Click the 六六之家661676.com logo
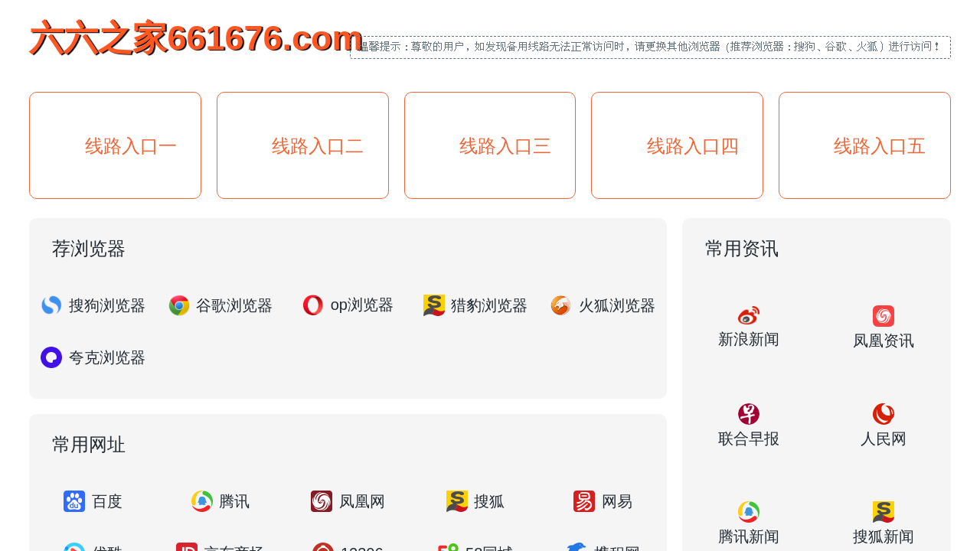The image size is (980, 551). (x=196, y=38)
